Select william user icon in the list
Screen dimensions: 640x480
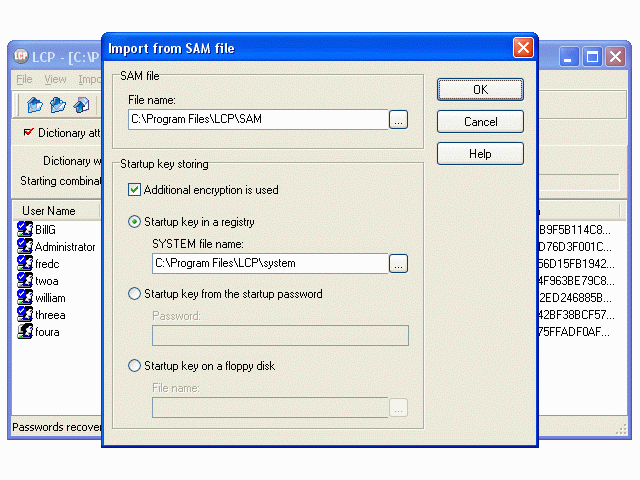coord(25,298)
